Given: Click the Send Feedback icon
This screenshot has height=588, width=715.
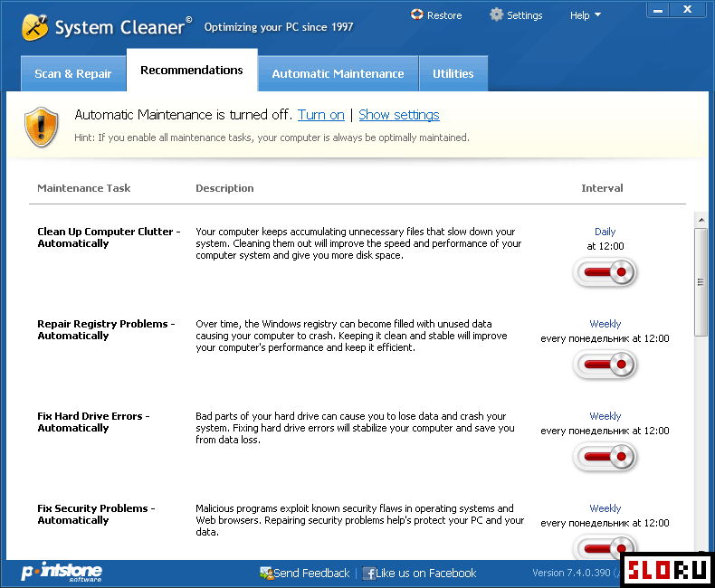Looking at the screenshot, I should pos(266,573).
